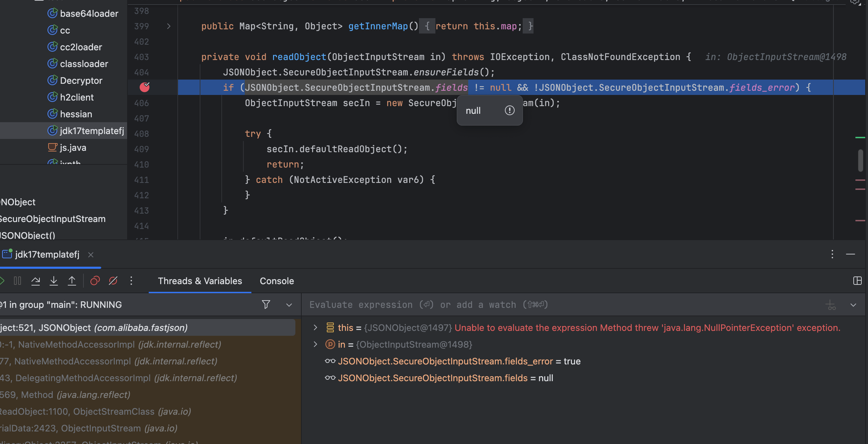Click the threads filter funnel icon
The image size is (868, 444).
(266, 305)
